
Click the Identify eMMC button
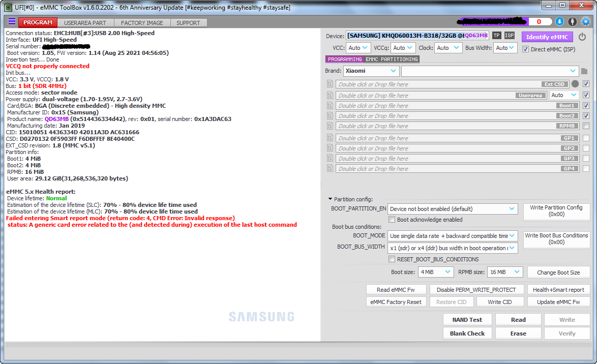[x=547, y=37]
